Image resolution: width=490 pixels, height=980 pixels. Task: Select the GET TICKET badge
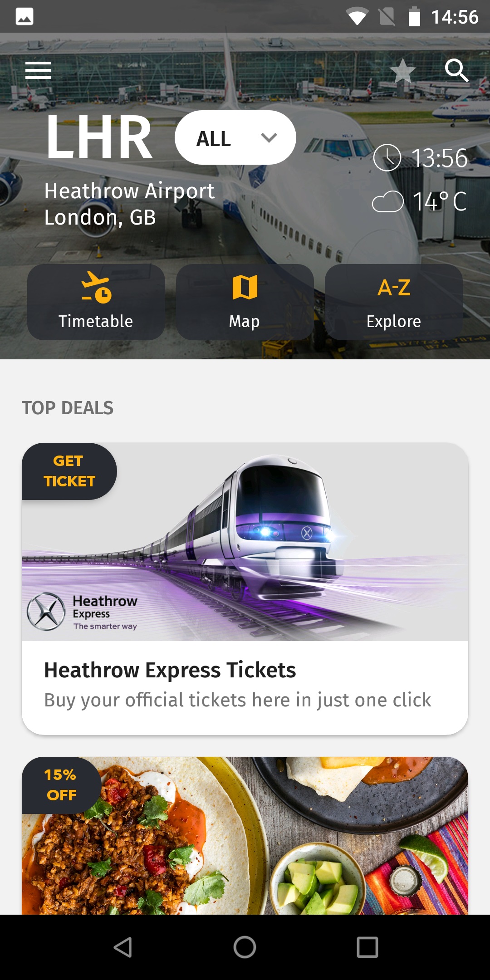point(69,471)
